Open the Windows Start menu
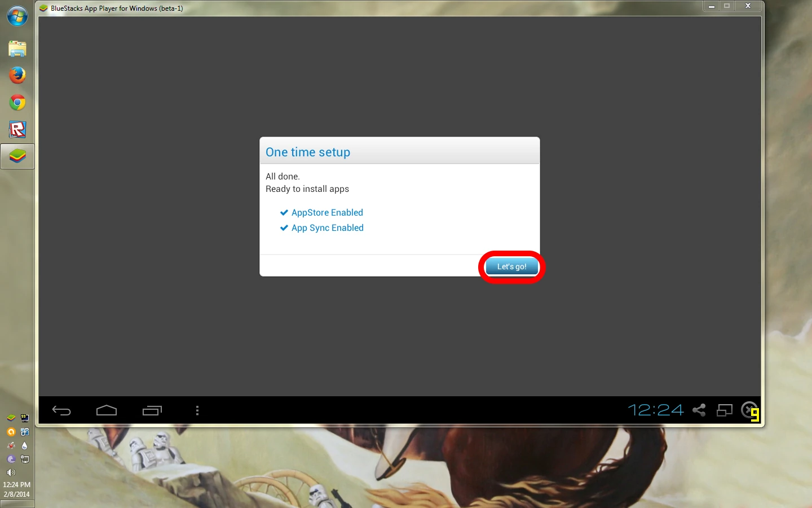812x508 pixels. pyautogui.click(x=17, y=16)
